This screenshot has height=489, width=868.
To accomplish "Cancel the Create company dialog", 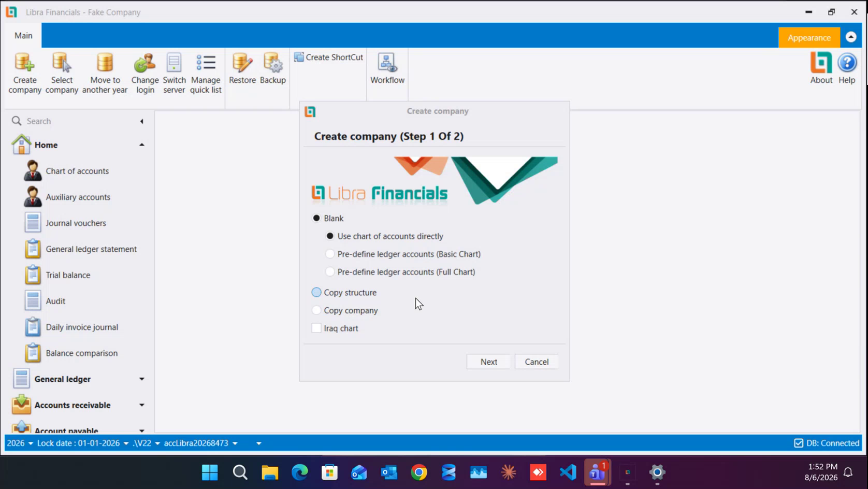I will coord(537,362).
